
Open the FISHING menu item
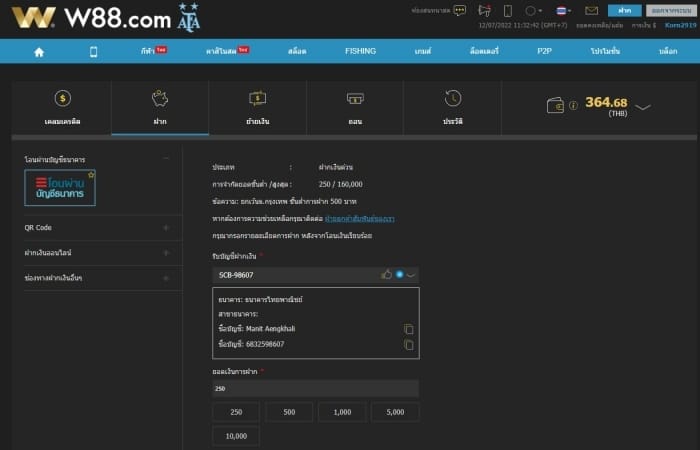(x=360, y=51)
